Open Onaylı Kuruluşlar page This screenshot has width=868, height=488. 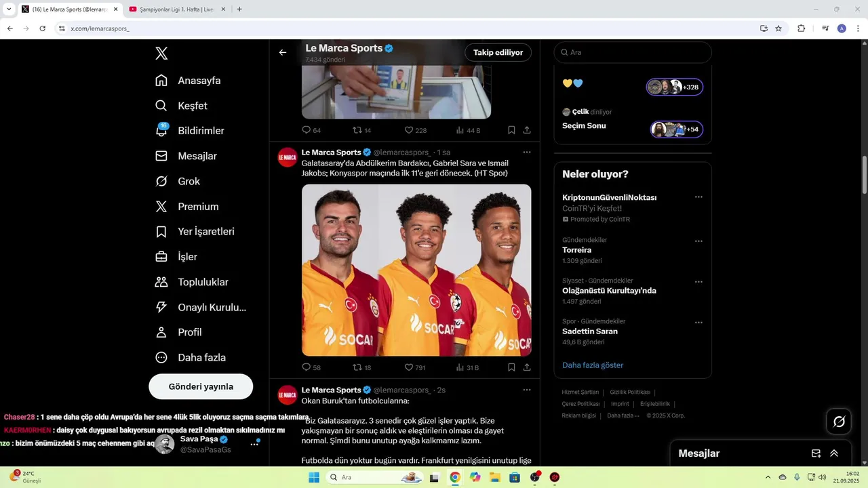[x=200, y=307]
